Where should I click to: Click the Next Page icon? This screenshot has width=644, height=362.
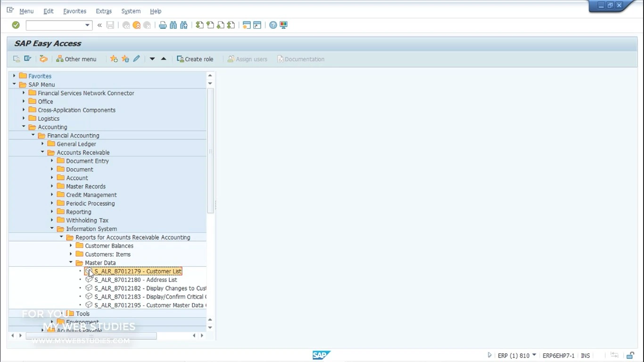[221, 25]
